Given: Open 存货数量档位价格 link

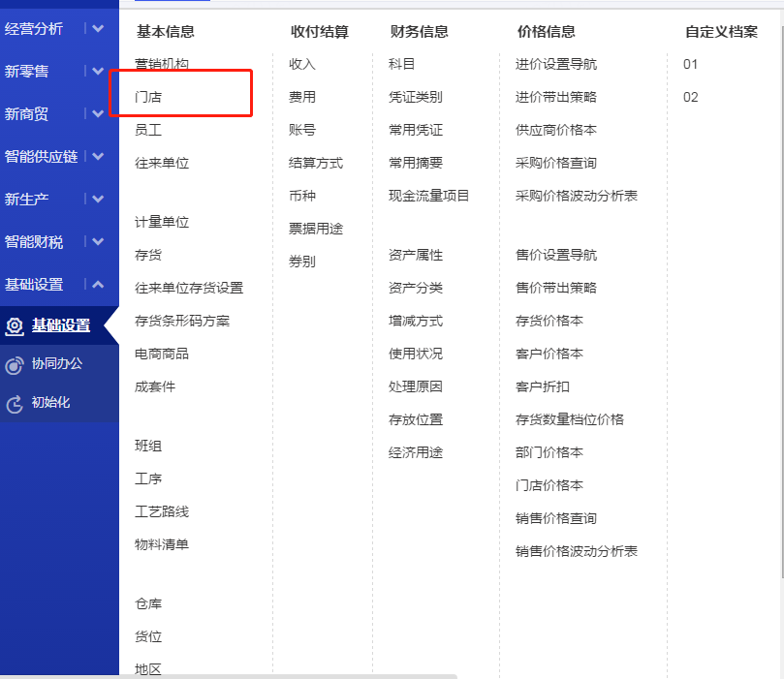Looking at the screenshot, I should point(570,419).
